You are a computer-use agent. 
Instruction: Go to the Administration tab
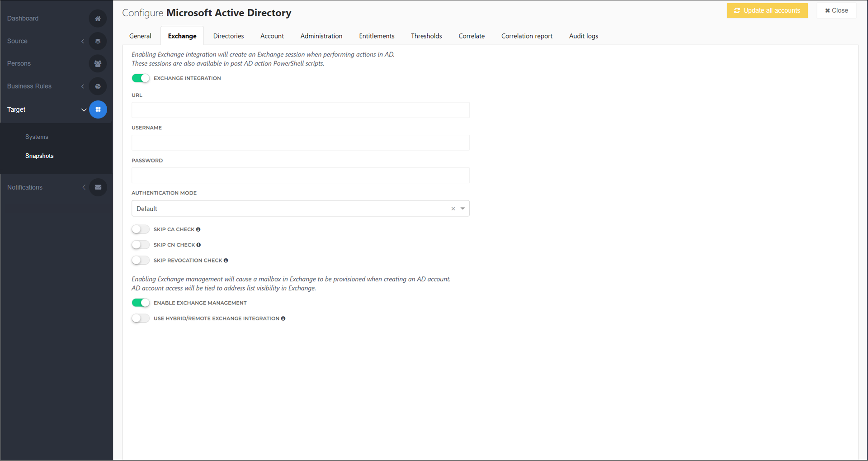pos(321,36)
